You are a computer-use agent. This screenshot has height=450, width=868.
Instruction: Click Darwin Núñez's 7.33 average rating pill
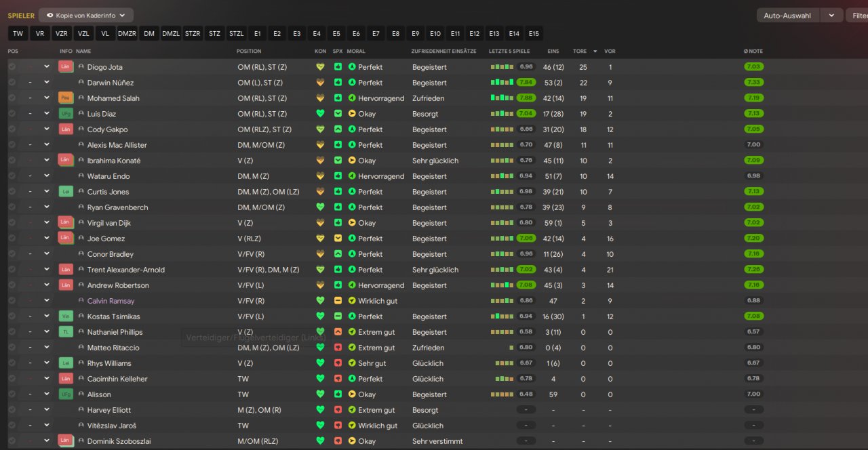pos(753,83)
